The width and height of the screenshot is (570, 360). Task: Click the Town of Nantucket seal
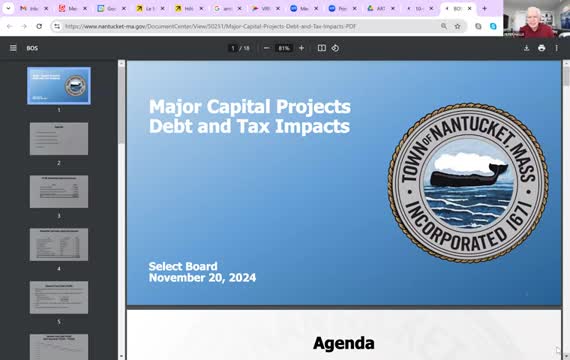(x=468, y=183)
